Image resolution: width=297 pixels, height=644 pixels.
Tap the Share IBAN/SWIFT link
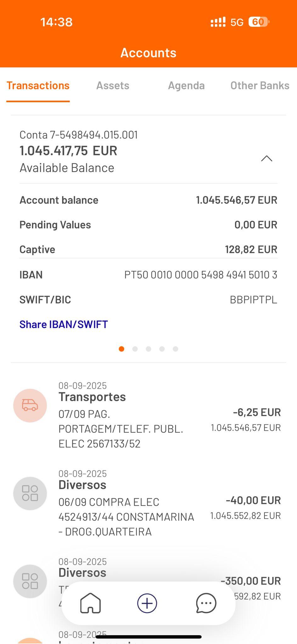coord(64,324)
